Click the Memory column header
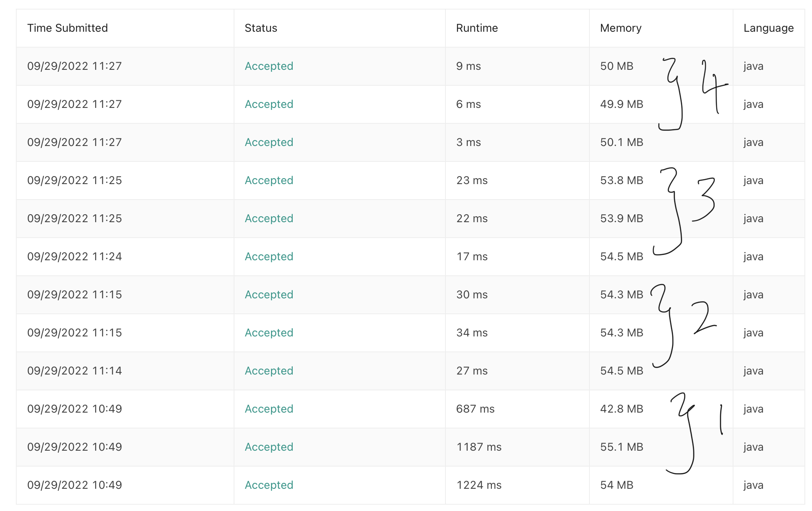The height and width of the screenshot is (511, 812). 620,28
